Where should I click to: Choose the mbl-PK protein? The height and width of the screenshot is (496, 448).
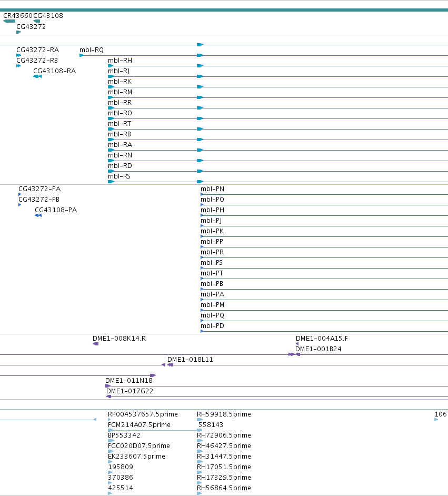[x=212, y=231]
